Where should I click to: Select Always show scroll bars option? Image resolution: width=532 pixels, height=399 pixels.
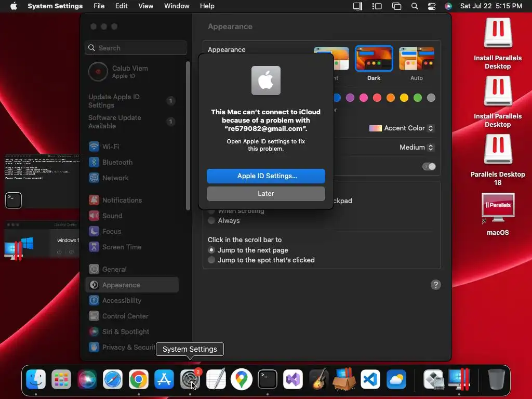pos(211,220)
